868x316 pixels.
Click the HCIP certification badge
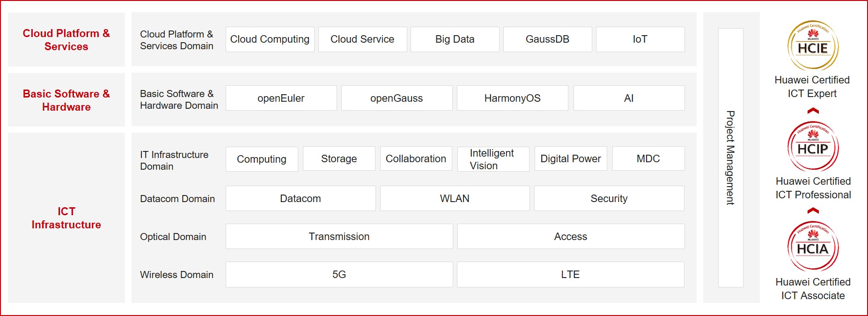[x=813, y=147]
